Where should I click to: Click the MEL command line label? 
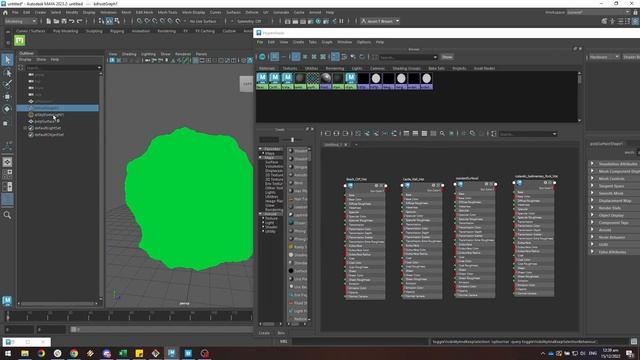pyautogui.click(x=284, y=342)
